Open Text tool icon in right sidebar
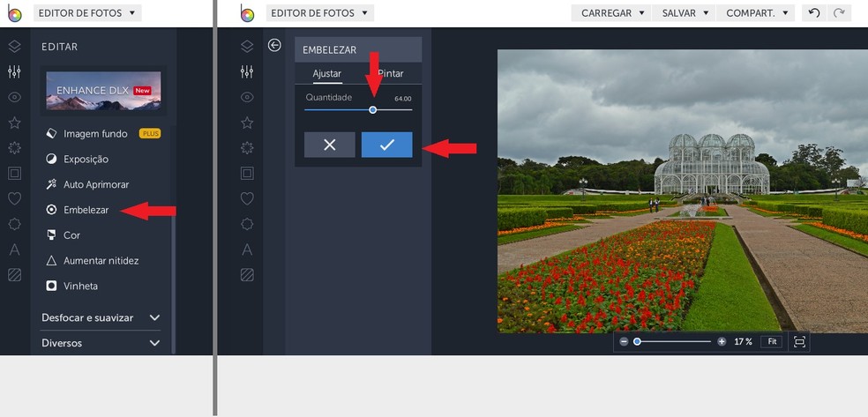Viewport: 868px width, 417px height. (248, 249)
